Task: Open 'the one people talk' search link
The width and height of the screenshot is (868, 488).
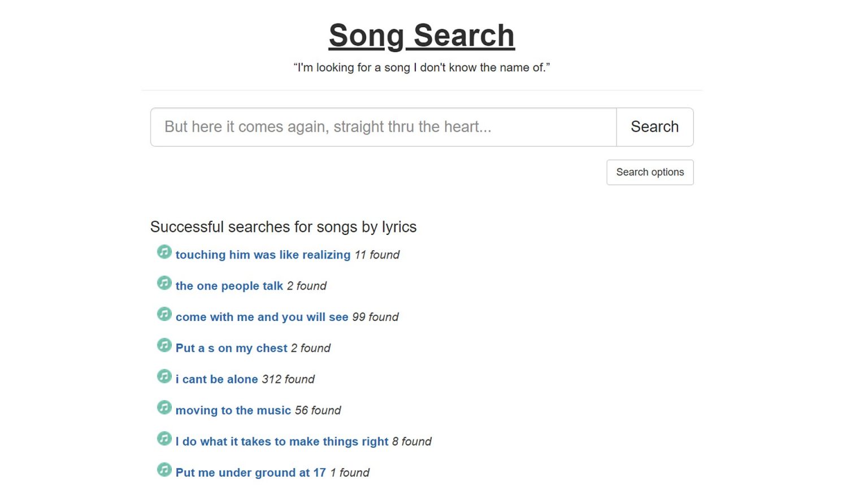Action: point(229,286)
